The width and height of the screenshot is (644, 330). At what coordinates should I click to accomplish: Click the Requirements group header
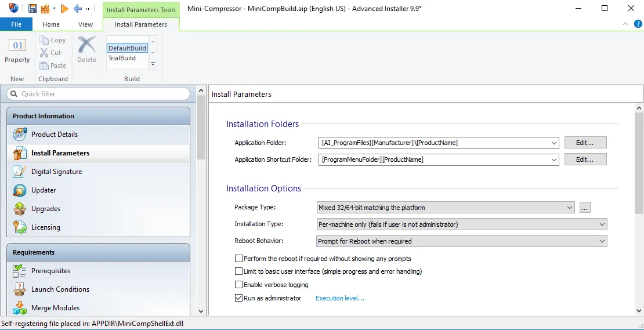coord(98,252)
